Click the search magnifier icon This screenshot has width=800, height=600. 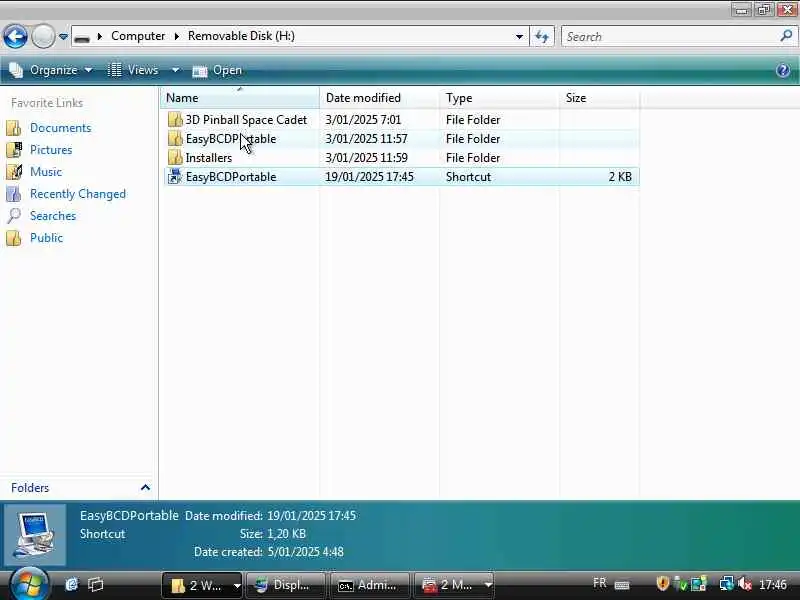click(x=786, y=36)
